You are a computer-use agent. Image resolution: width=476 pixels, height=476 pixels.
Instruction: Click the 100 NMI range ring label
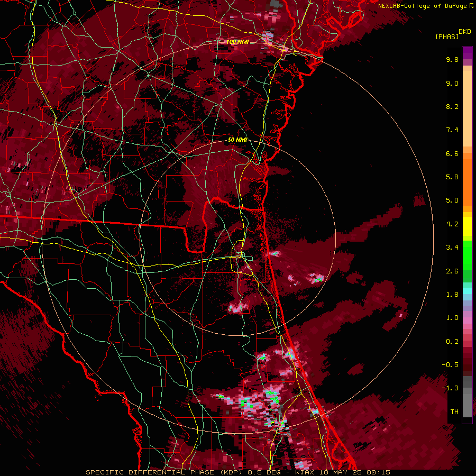tap(237, 42)
